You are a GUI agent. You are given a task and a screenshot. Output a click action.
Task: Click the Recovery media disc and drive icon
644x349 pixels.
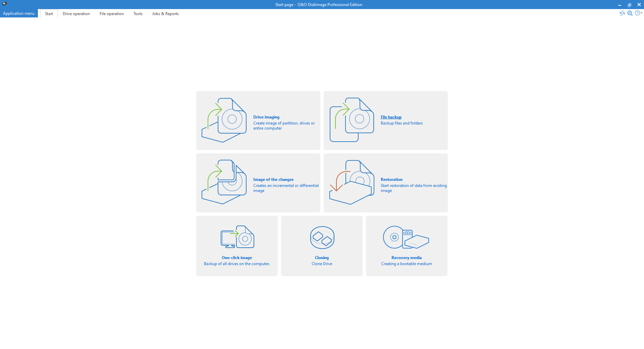[406, 237]
